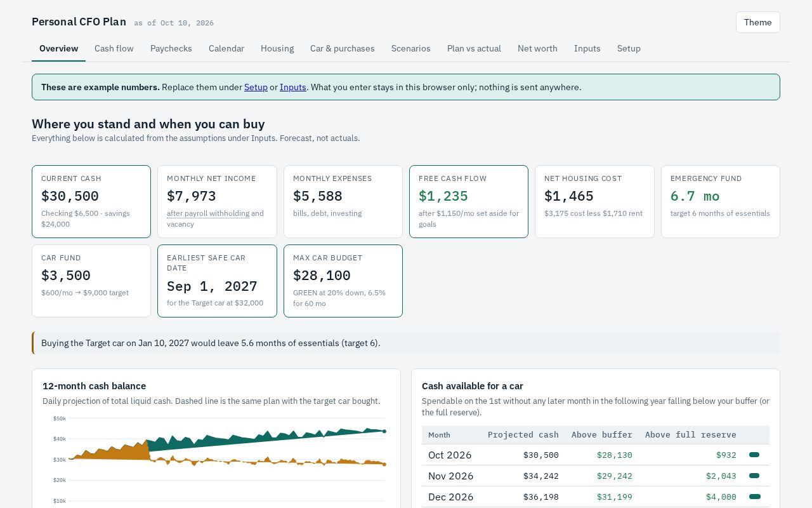Select the Monthly Net Income card

pyautogui.click(x=217, y=201)
